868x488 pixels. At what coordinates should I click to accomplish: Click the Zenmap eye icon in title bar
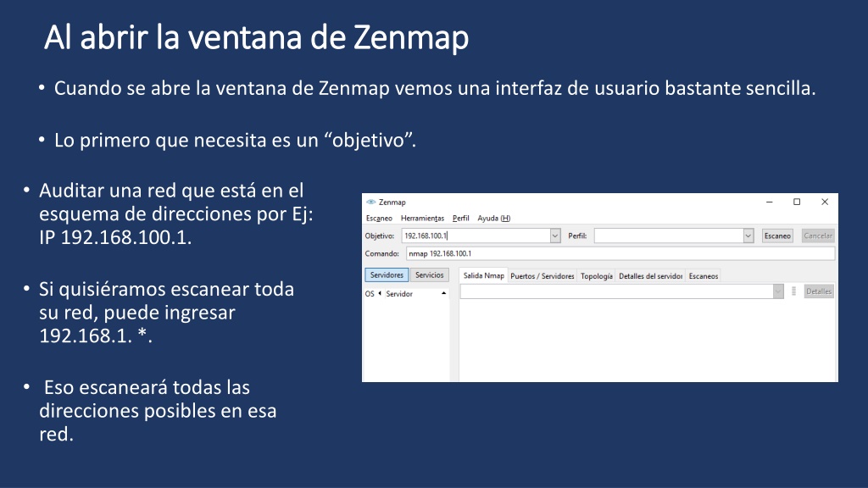coord(371,202)
